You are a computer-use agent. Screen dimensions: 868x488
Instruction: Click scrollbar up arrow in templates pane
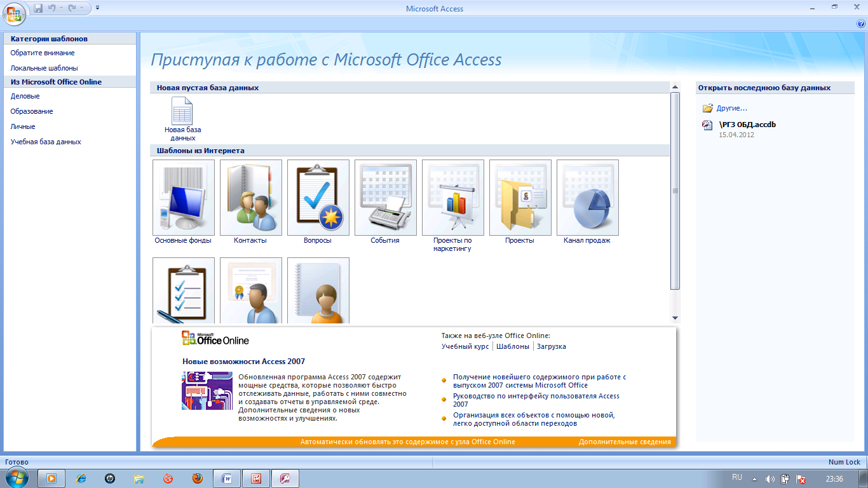[x=675, y=87]
